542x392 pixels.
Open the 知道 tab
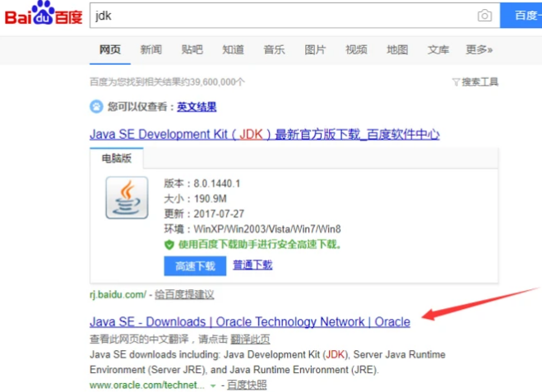[x=234, y=50]
